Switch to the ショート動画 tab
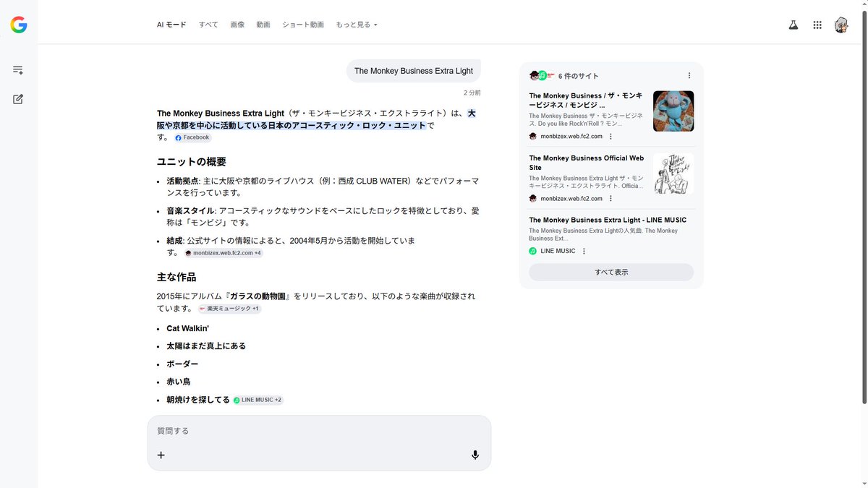This screenshot has width=868, height=488. point(303,25)
